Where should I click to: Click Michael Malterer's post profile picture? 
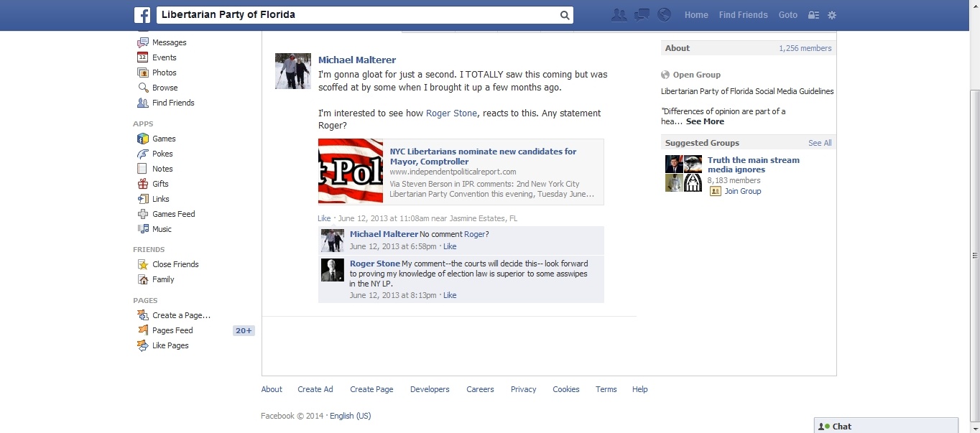[x=293, y=71]
